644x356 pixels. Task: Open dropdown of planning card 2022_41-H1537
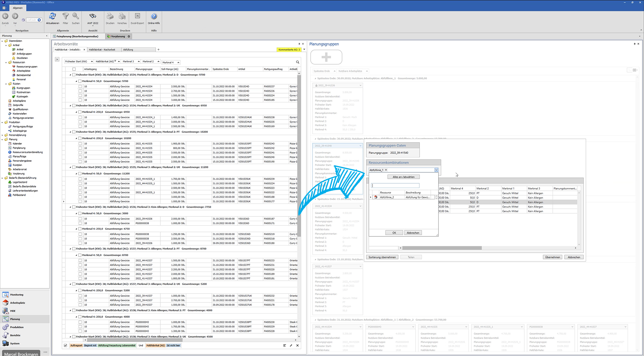[x=360, y=267]
